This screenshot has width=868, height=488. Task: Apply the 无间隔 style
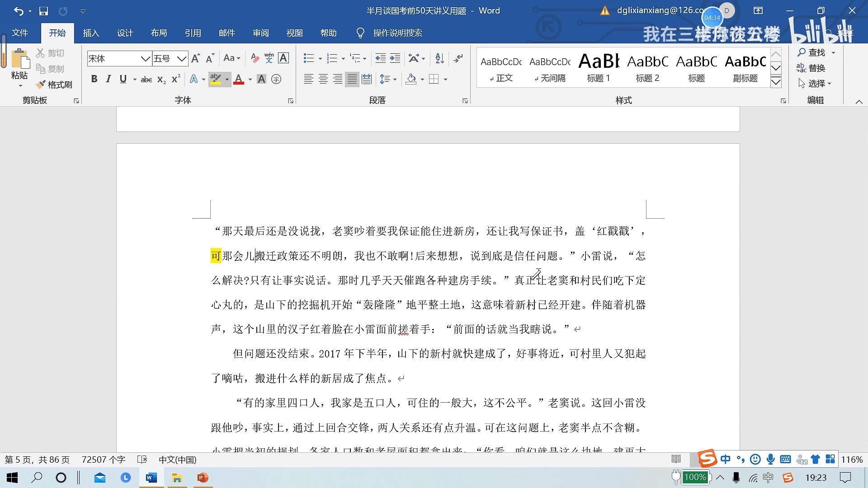click(x=550, y=68)
